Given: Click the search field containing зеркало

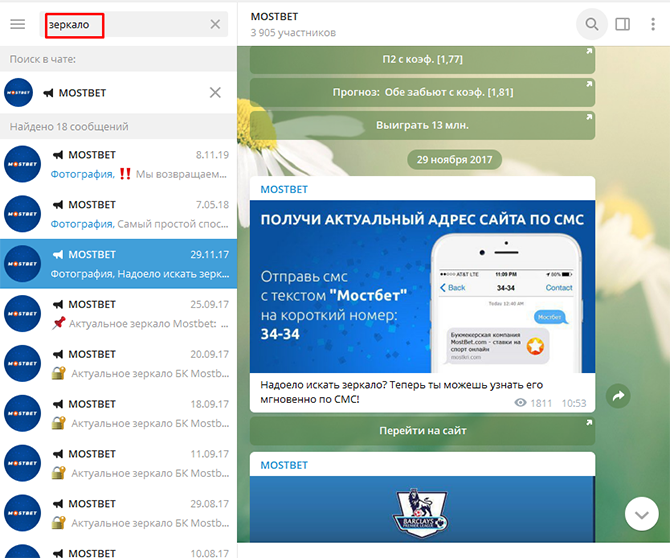Looking at the screenshot, I should 134,24.
